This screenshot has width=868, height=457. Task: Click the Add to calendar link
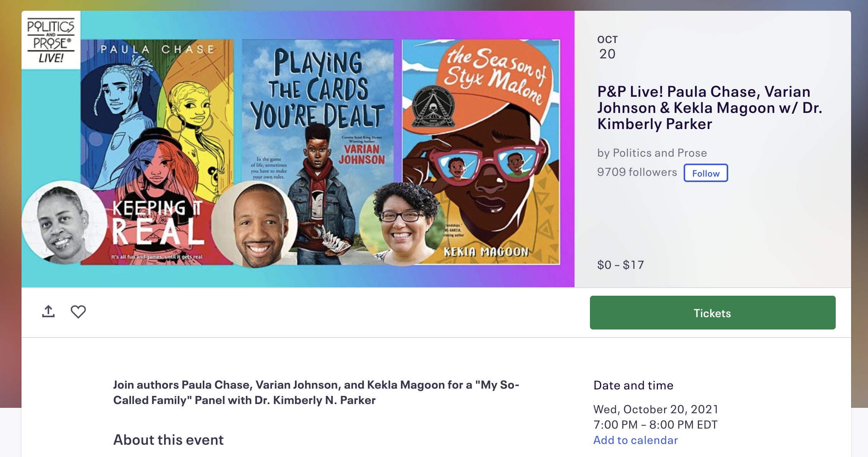click(x=635, y=440)
